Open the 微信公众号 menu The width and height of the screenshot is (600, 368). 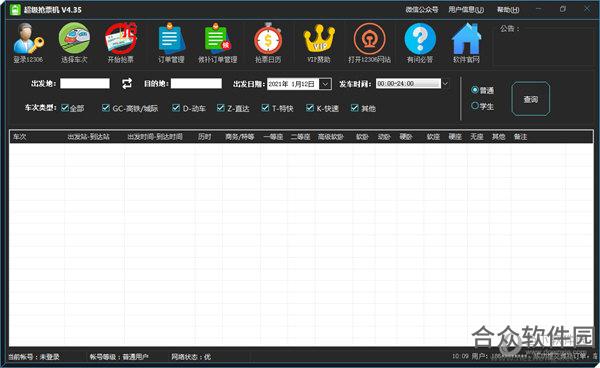click(422, 10)
